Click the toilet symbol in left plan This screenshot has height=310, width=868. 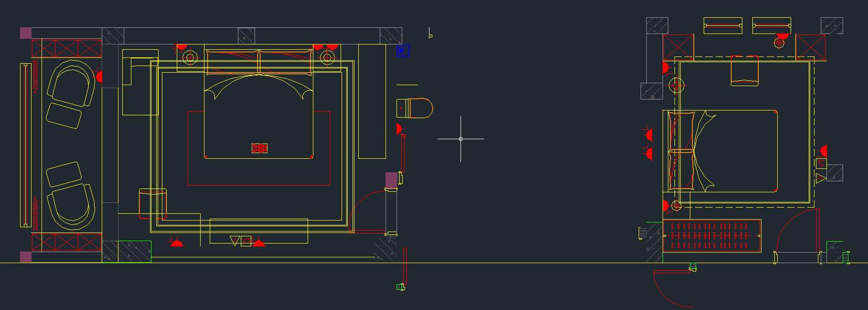415,108
